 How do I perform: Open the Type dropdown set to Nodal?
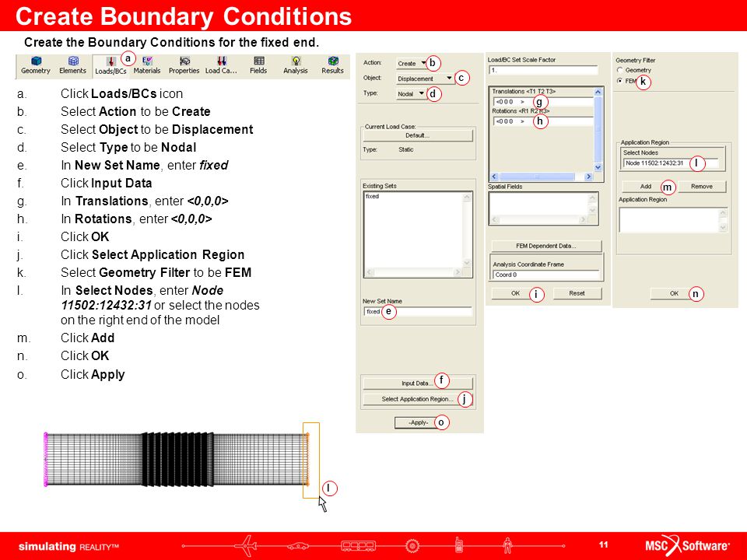coord(411,94)
